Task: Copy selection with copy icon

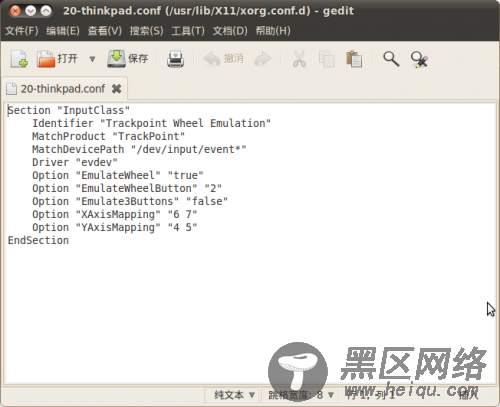Action: point(327,59)
